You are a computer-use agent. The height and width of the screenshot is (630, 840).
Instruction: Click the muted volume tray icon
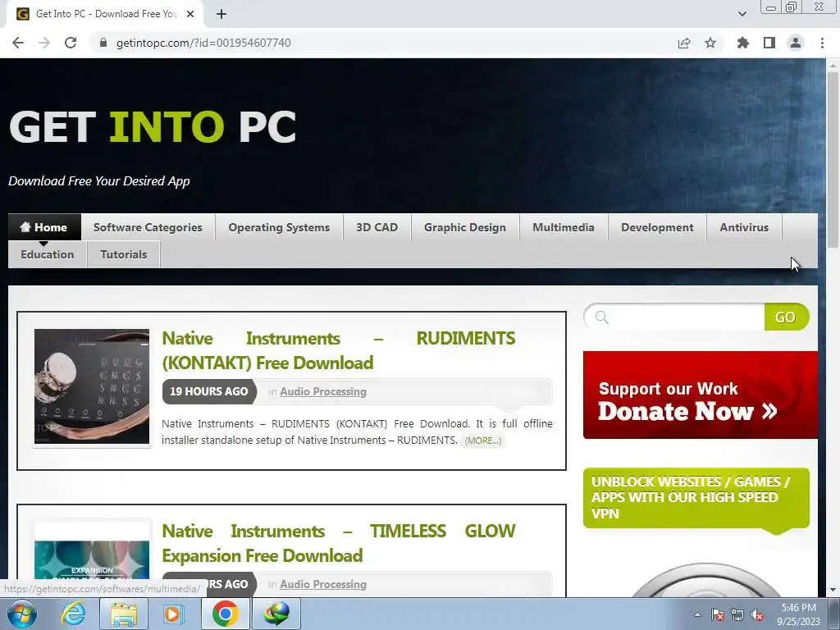click(757, 614)
